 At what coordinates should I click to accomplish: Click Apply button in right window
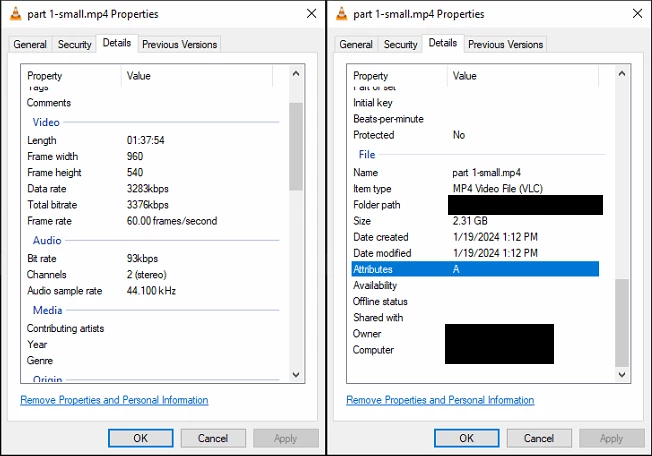point(612,438)
